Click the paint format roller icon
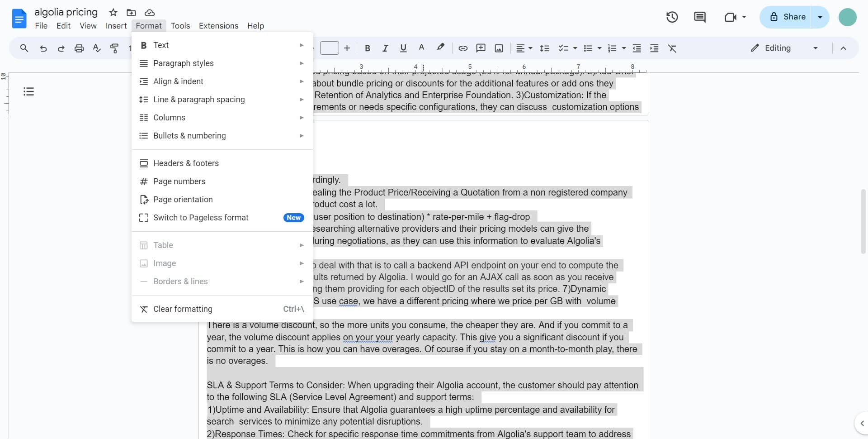 click(x=114, y=48)
